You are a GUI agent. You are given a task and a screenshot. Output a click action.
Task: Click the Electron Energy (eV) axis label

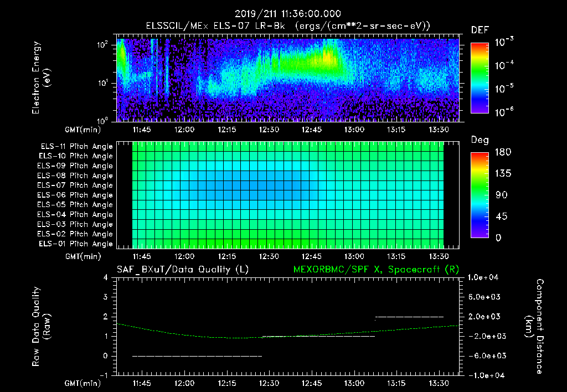tap(41, 78)
